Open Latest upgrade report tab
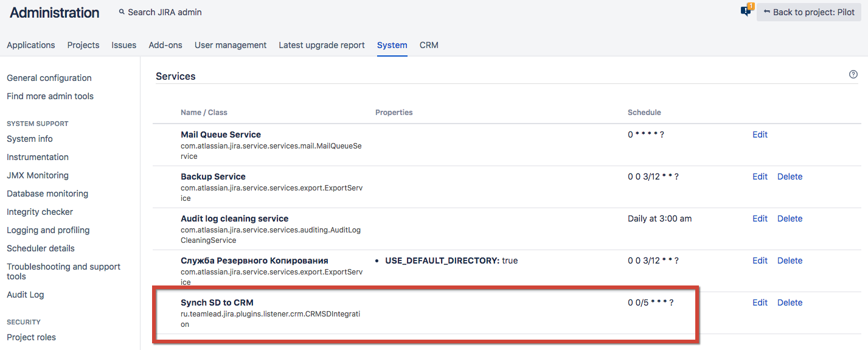This screenshot has height=350, width=868. point(322,45)
